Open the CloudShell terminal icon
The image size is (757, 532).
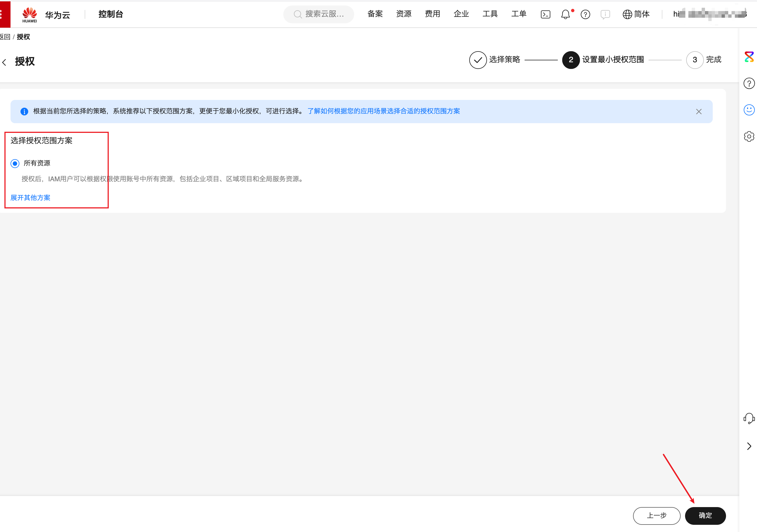545,14
